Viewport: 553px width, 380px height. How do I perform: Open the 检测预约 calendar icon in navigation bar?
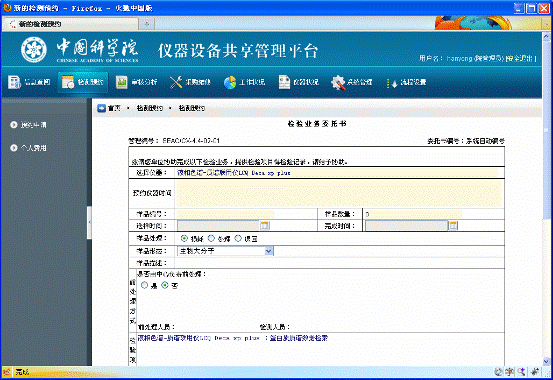(x=67, y=82)
